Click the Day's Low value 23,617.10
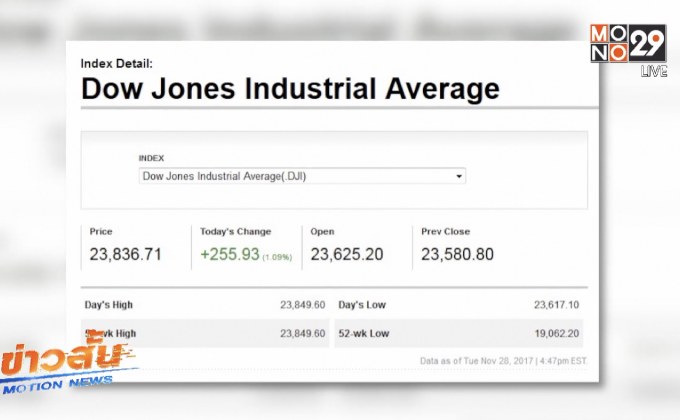 coord(556,304)
